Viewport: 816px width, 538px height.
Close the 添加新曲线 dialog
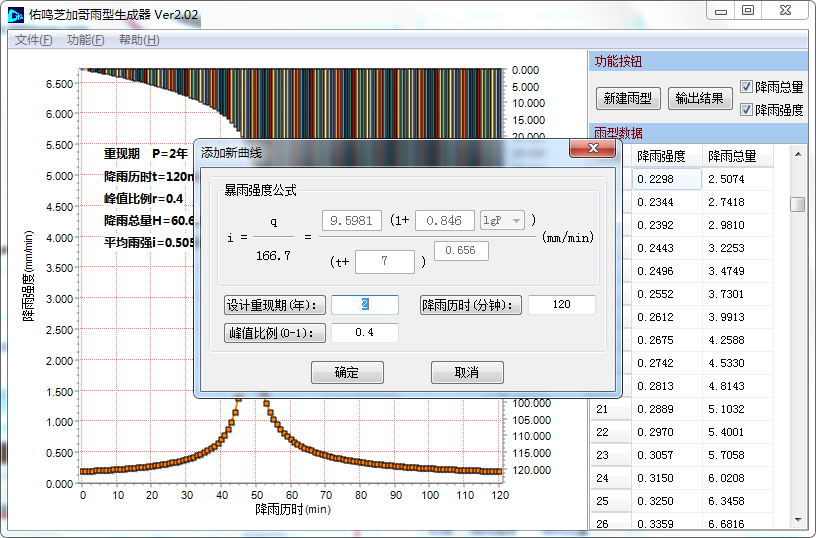[x=591, y=149]
